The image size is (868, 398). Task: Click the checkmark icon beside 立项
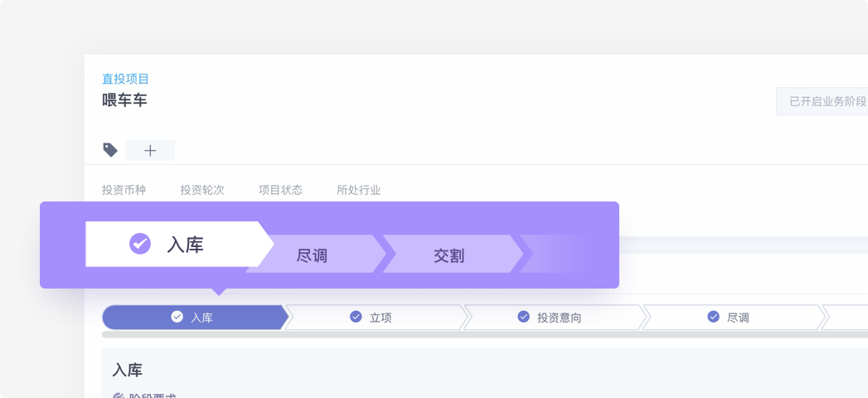[x=356, y=317]
